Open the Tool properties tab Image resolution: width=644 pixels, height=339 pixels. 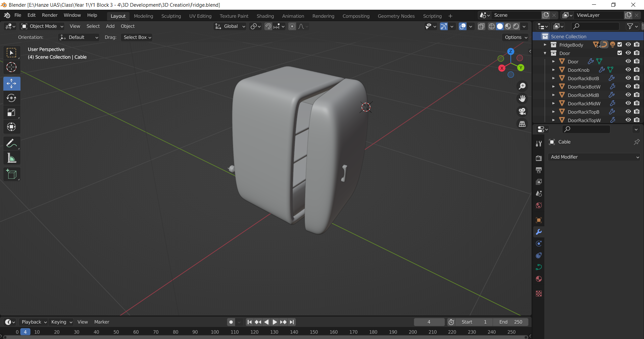[539, 144]
